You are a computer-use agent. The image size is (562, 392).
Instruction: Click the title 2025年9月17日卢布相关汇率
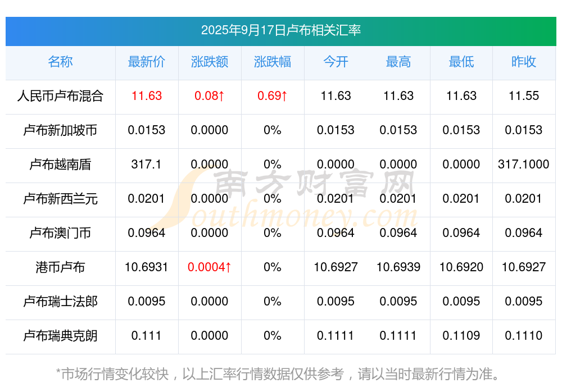[280, 30]
